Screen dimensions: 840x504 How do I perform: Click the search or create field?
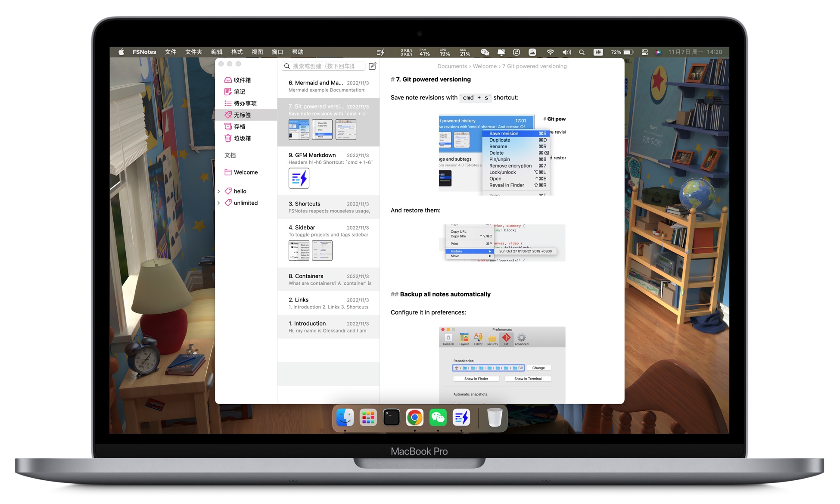(324, 66)
